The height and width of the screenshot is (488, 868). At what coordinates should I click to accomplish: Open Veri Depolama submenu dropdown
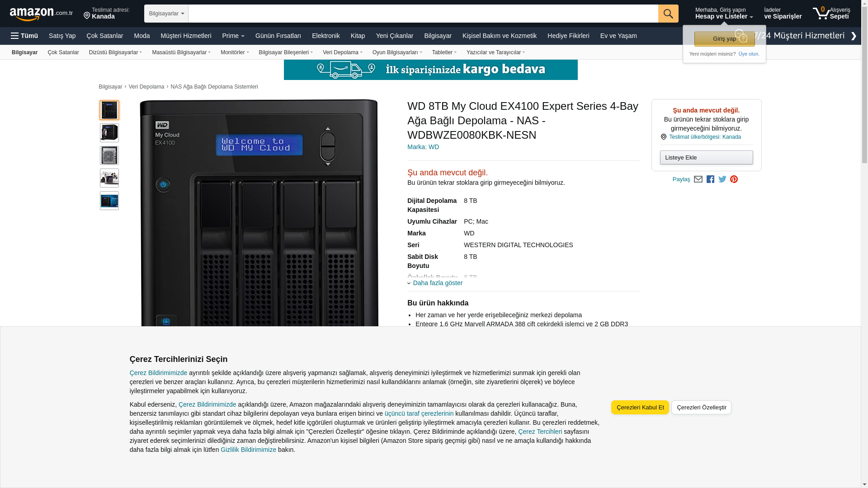tap(342, 52)
